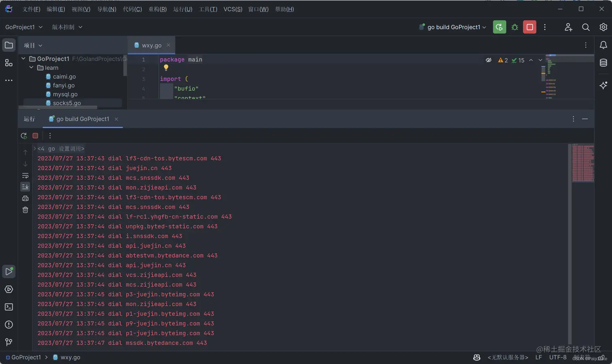
Task: Open Code With Me user icon
Action: pyautogui.click(x=568, y=27)
